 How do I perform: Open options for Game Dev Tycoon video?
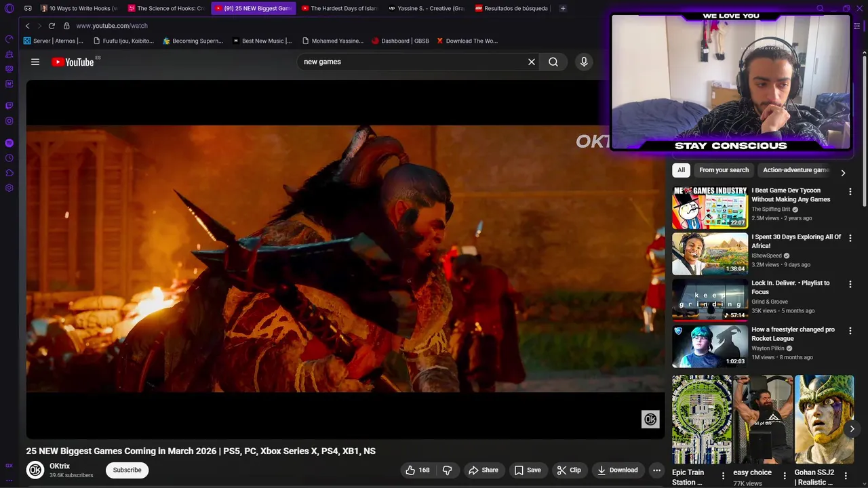coord(850,192)
